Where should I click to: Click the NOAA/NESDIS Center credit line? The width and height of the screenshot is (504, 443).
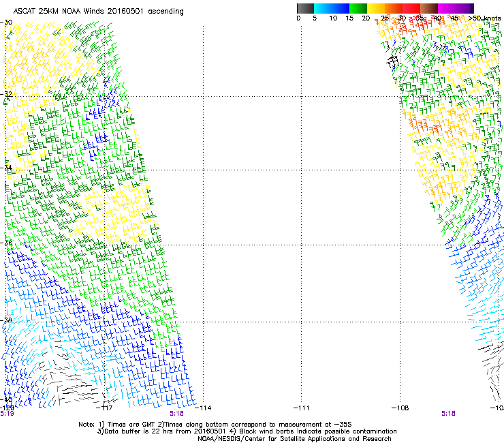(x=294, y=439)
